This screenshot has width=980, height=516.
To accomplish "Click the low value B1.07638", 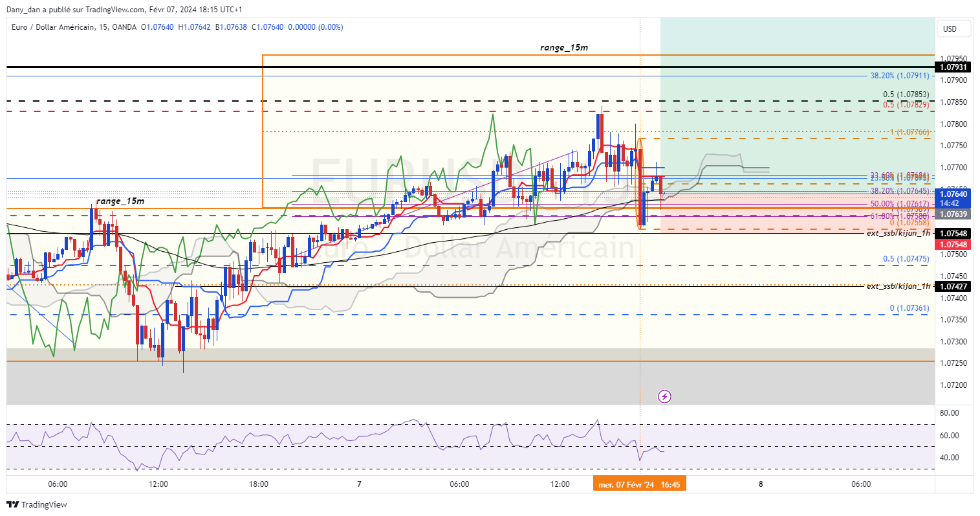I will pyautogui.click(x=231, y=27).
